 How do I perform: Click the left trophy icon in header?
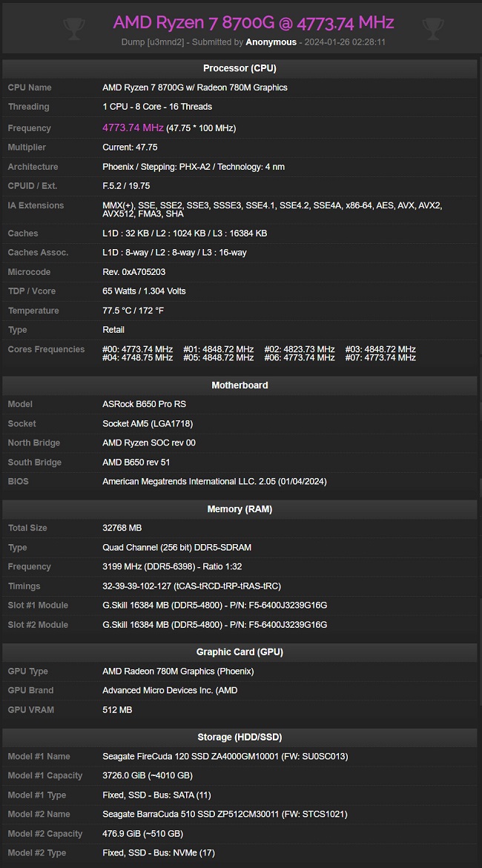[74, 28]
